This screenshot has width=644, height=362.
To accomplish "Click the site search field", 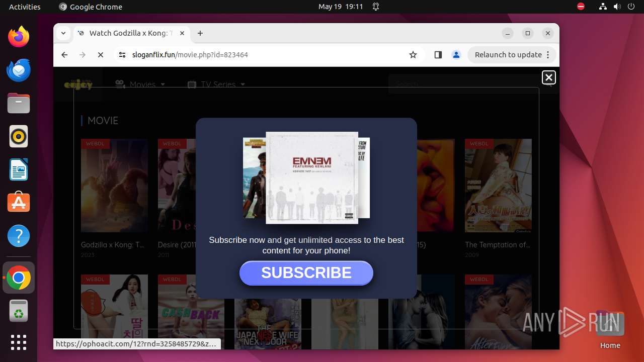I will [464, 84].
